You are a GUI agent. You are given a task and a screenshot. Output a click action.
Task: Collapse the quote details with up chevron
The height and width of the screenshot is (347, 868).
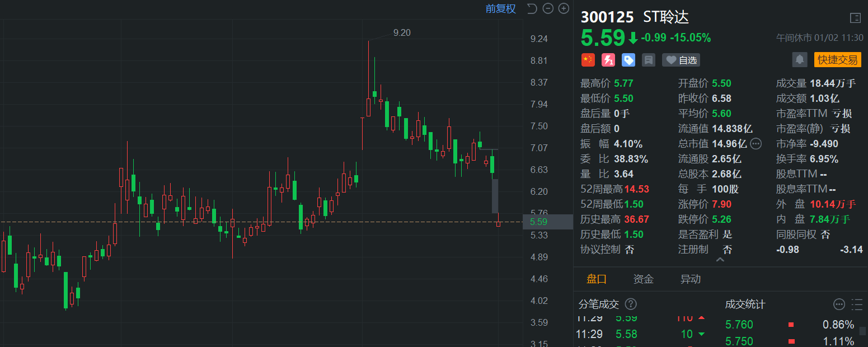point(720,260)
